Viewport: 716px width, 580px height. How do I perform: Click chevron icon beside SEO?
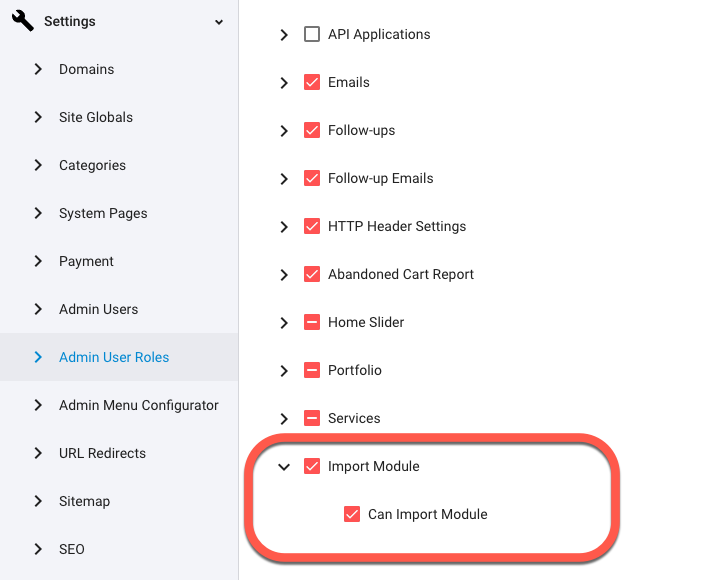point(38,549)
